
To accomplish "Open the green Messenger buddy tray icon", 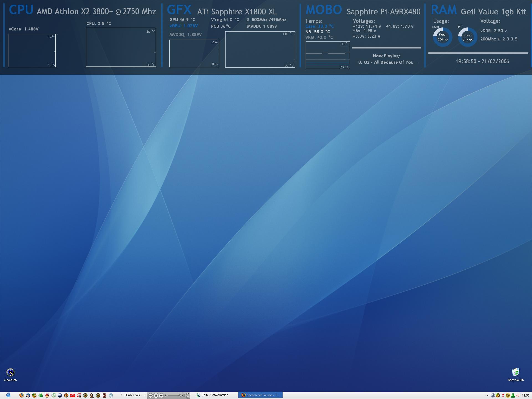I will click(x=513, y=395).
